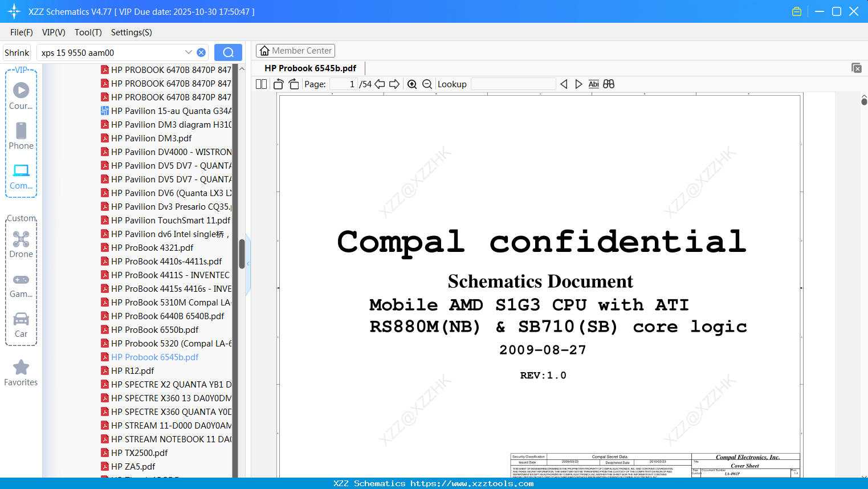The image size is (868, 489).
Task: Open HP R12.pdf
Action: click(x=127, y=370)
